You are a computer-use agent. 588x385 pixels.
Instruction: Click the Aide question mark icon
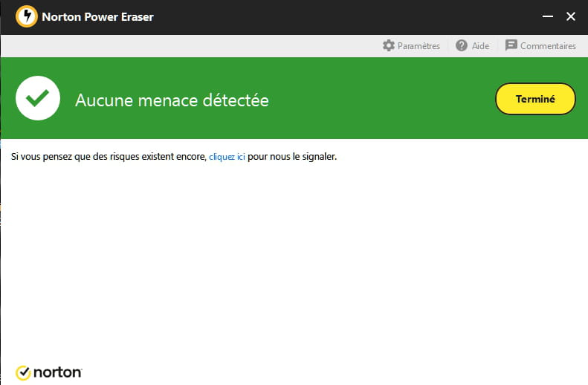(462, 46)
